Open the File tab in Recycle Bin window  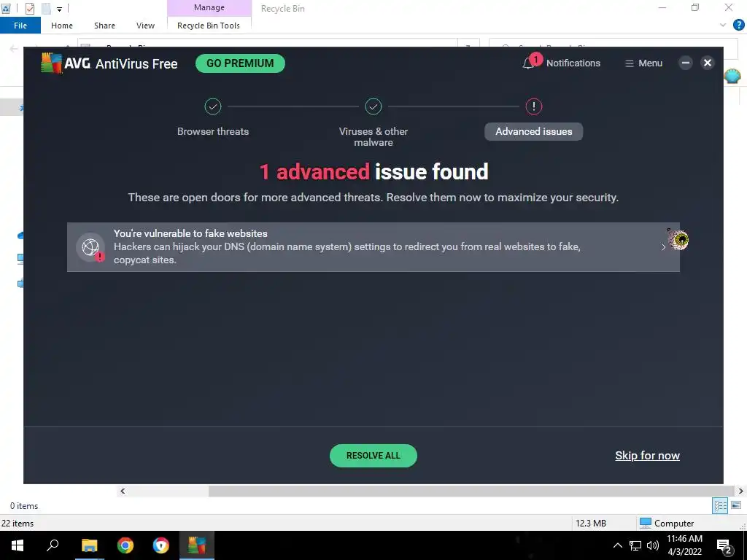(20, 26)
